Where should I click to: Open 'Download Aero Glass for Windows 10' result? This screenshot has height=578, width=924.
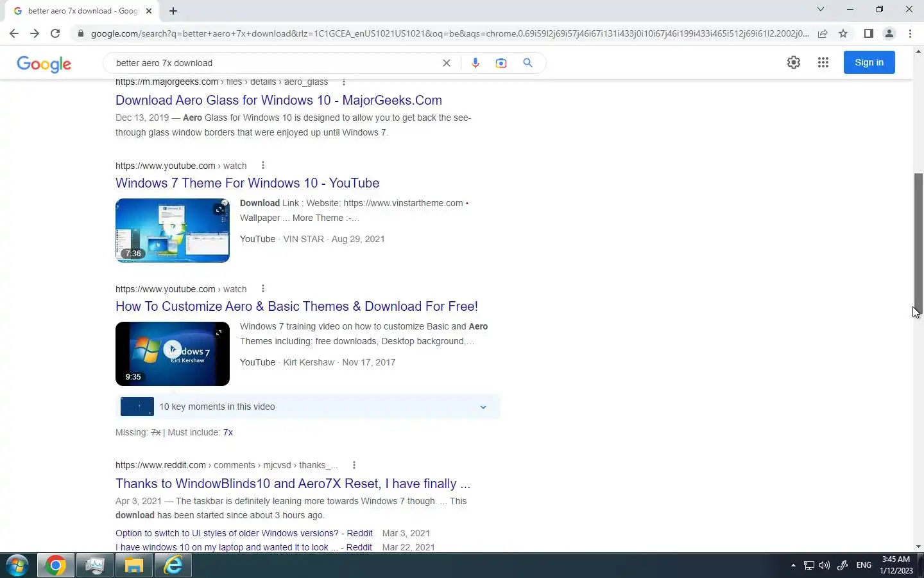coord(278,100)
